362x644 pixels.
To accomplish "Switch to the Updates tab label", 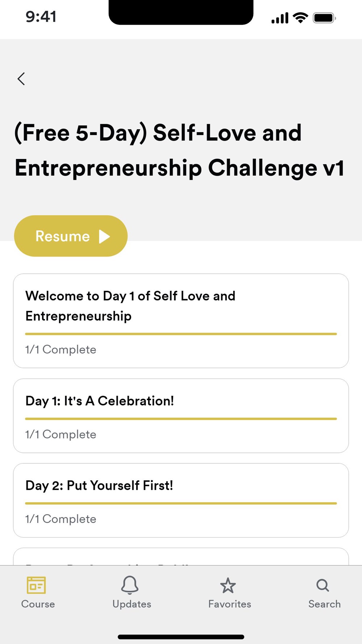I will [x=132, y=604].
